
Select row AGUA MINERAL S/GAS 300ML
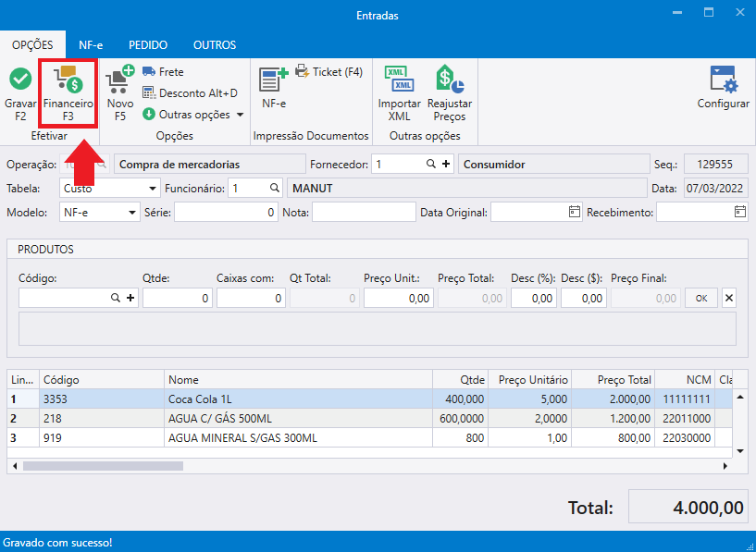[x=370, y=438]
